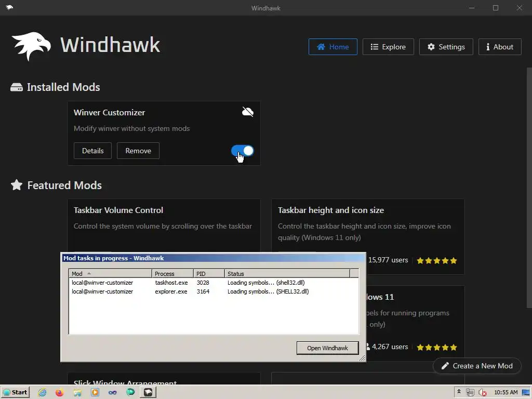Launch Internet Explorer from taskbar
The width and height of the screenshot is (532, 399).
coord(42,392)
